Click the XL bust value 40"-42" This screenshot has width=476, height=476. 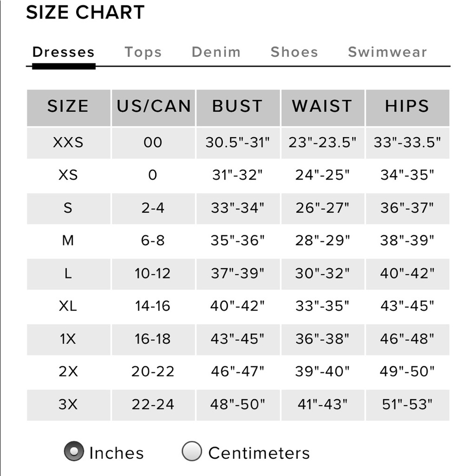(x=238, y=306)
